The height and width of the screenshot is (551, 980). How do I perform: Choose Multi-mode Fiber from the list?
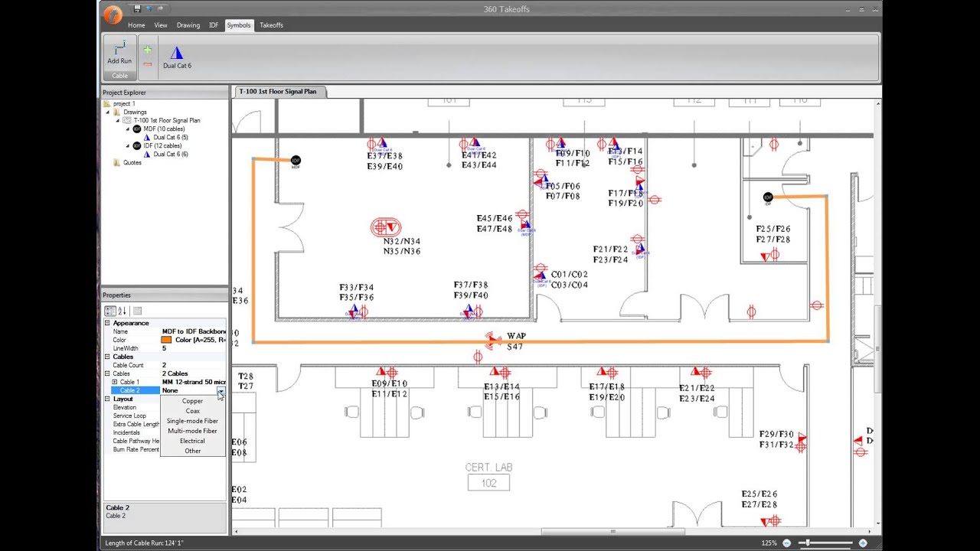(x=192, y=431)
